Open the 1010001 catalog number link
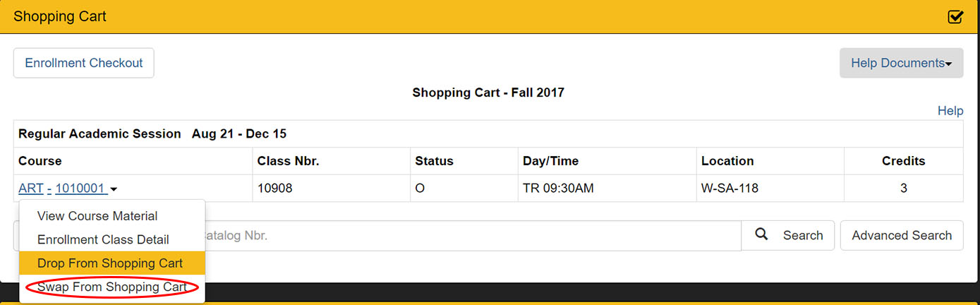 [80, 189]
